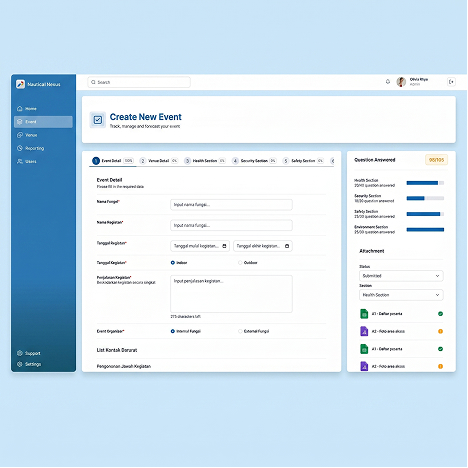Select the Outdoor radio option

240,263
